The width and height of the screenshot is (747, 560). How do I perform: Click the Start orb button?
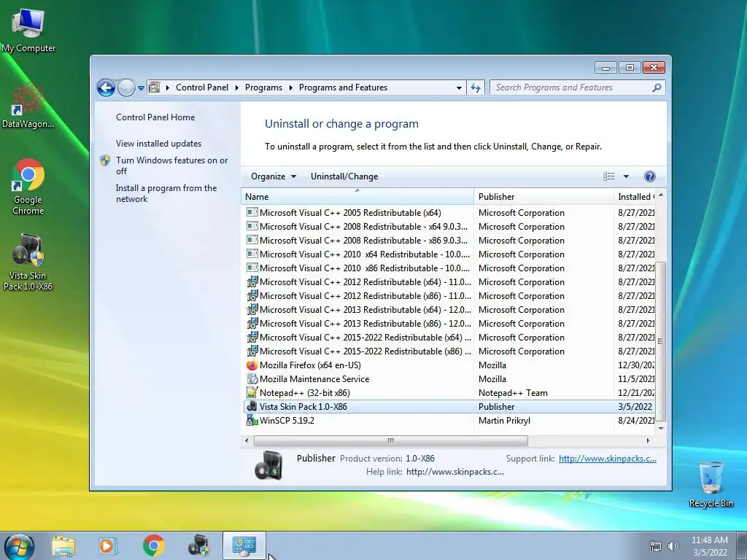20,547
